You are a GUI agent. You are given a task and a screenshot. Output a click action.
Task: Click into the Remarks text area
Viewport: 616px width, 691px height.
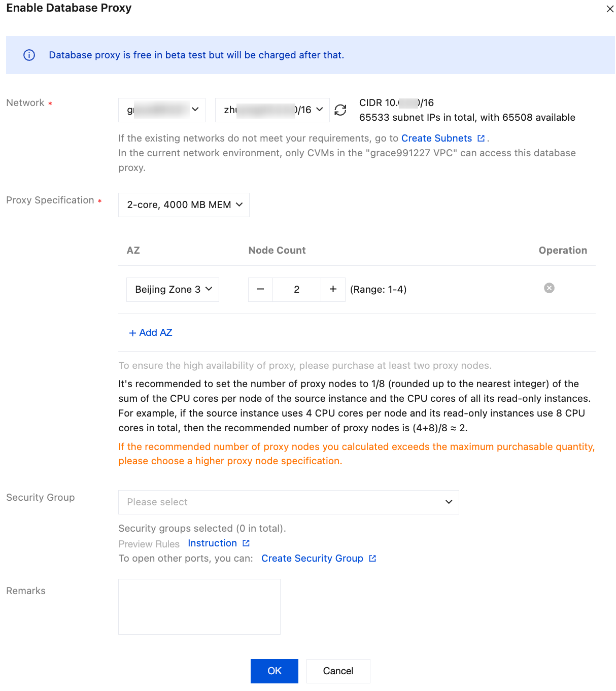(199, 607)
